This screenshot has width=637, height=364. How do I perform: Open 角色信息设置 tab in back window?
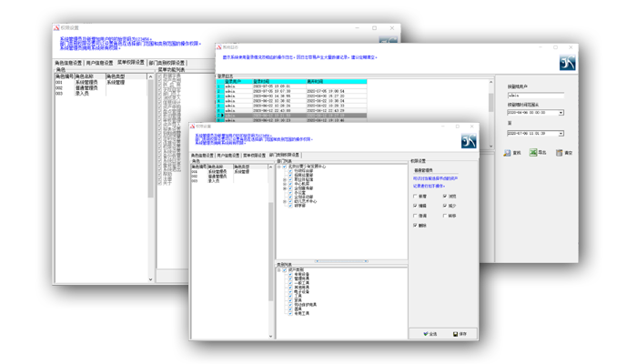pos(70,63)
